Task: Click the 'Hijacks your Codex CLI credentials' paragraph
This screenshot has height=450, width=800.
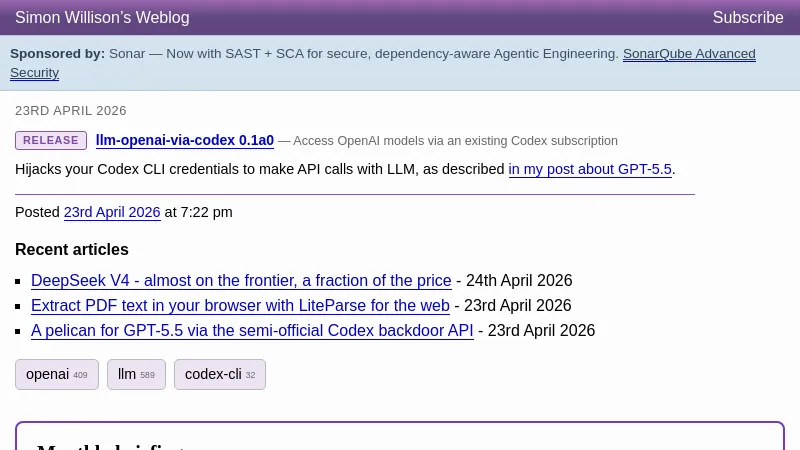Action: click(260, 170)
